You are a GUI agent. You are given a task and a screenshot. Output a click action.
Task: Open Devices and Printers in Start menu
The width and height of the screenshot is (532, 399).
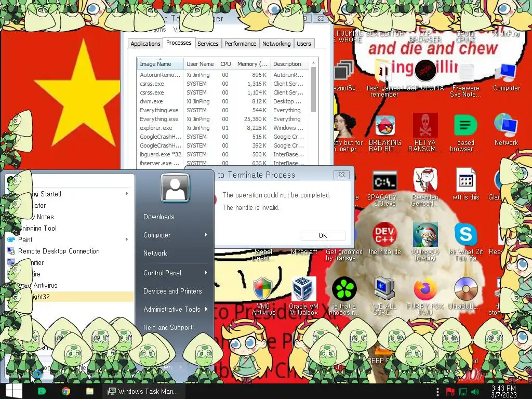[172, 291]
